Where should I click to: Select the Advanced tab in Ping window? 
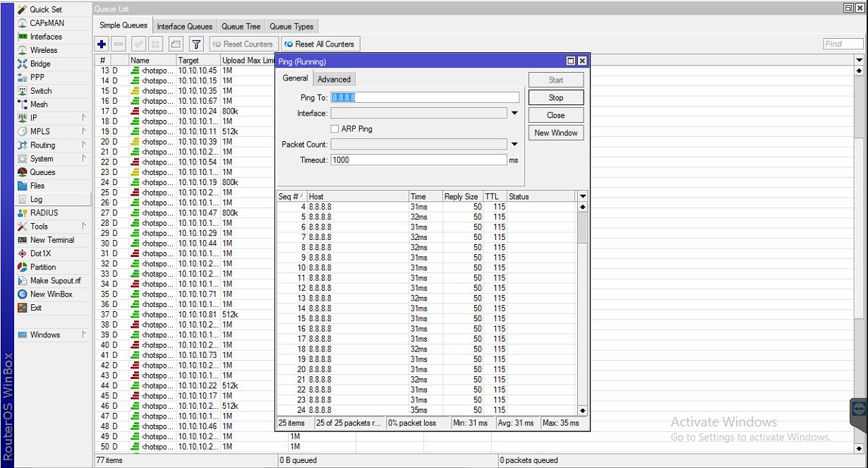(x=334, y=79)
